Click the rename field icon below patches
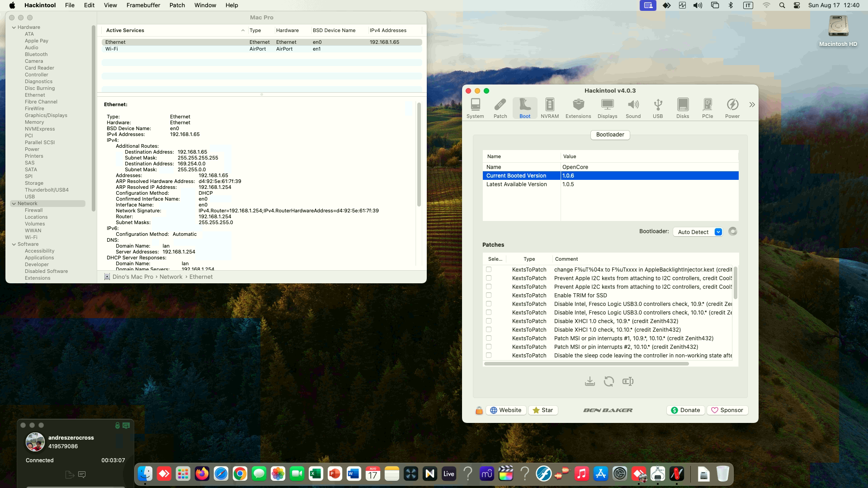Image resolution: width=868 pixels, height=488 pixels. point(628,381)
